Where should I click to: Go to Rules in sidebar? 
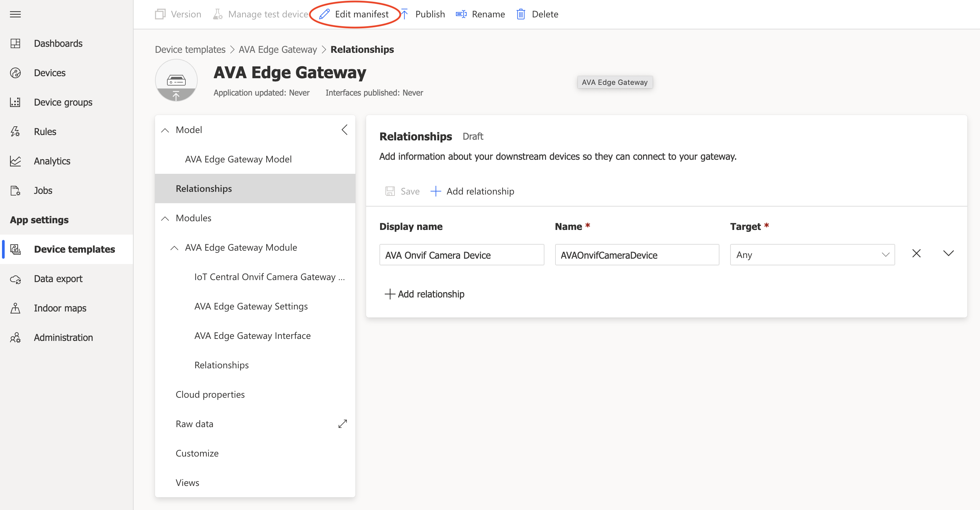pyautogui.click(x=45, y=132)
